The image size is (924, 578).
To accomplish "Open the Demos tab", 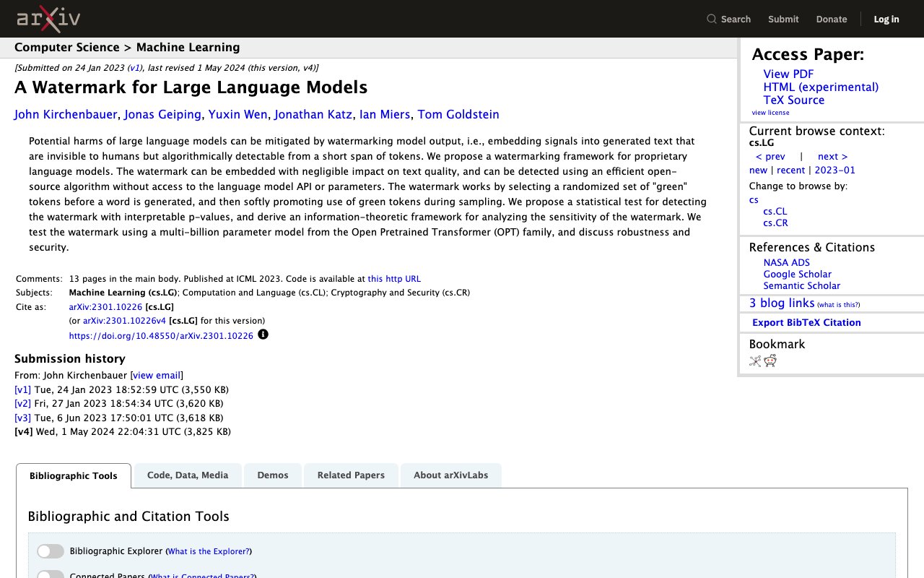I will point(273,475).
